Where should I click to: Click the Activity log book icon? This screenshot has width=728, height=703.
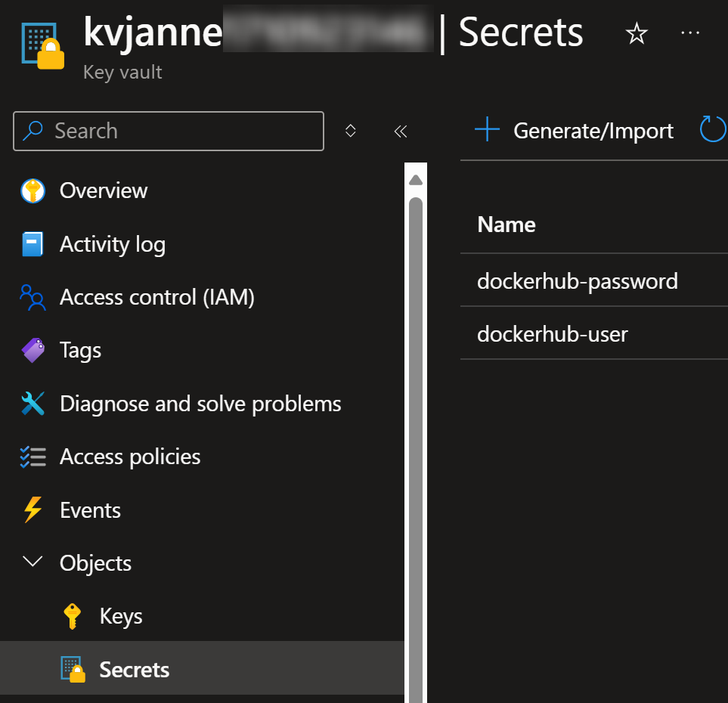(x=33, y=244)
